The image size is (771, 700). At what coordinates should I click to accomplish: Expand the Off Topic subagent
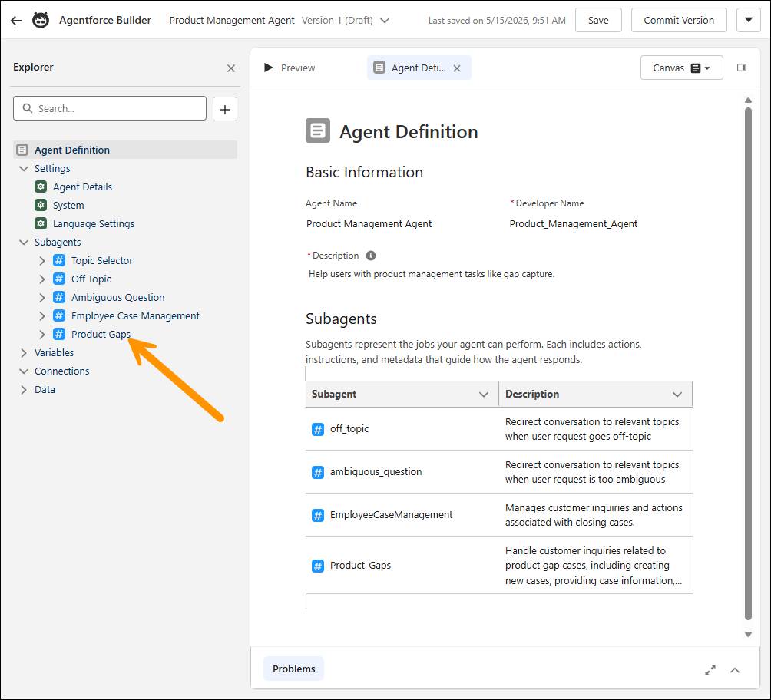[41, 279]
